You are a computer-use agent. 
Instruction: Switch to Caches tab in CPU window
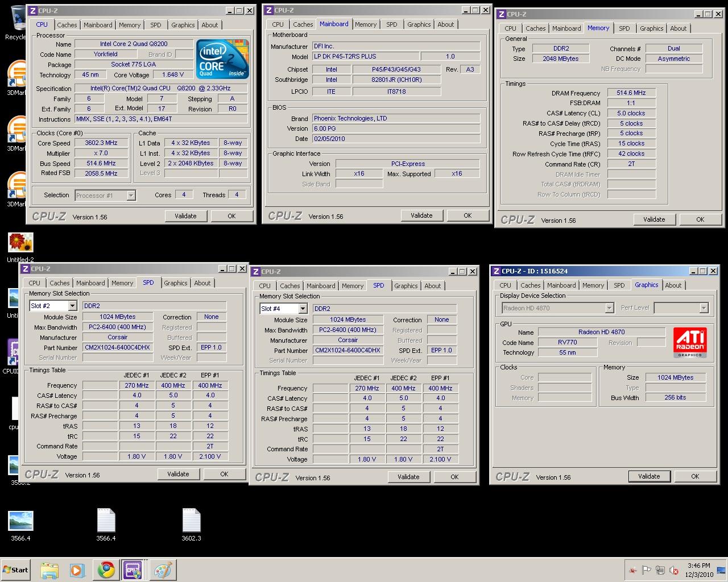click(67, 25)
